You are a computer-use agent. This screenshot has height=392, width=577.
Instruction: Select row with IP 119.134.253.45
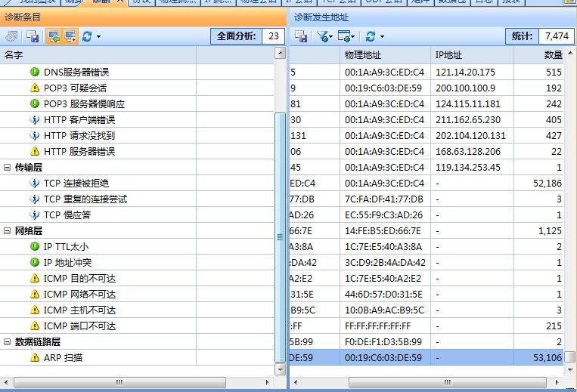(427, 168)
